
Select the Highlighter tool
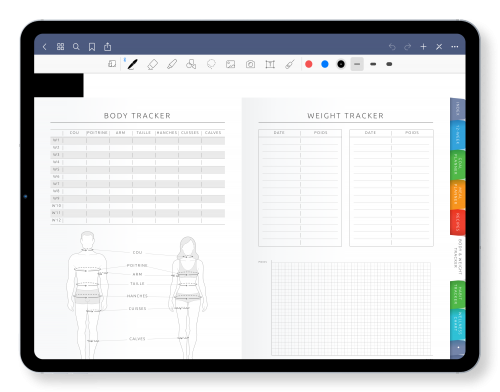[x=172, y=64]
